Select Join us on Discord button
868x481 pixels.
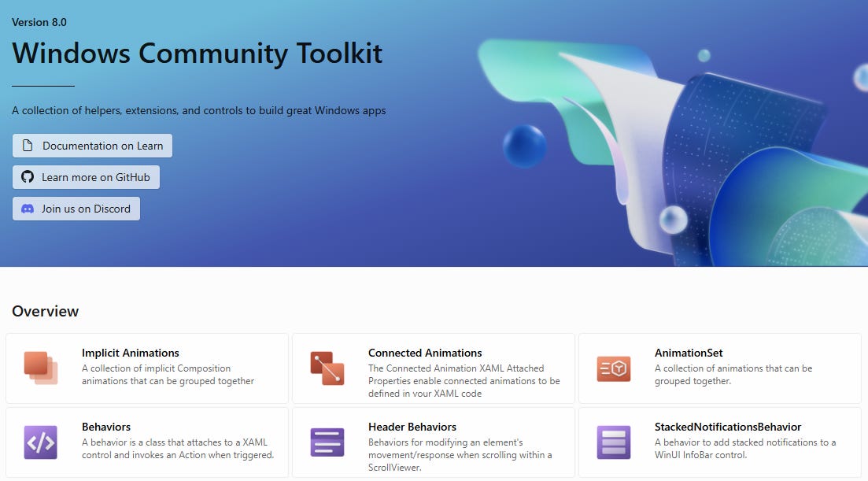[76, 209]
